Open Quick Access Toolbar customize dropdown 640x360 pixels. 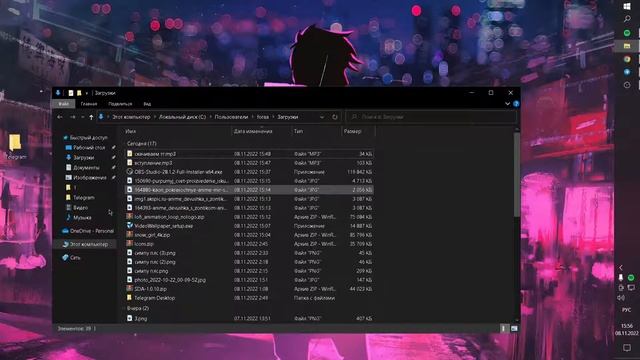point(87,93)
